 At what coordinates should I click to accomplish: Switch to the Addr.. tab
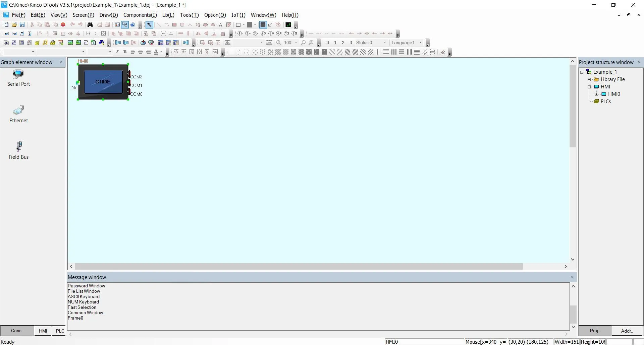pyautogui.click(x=627, y=331)
